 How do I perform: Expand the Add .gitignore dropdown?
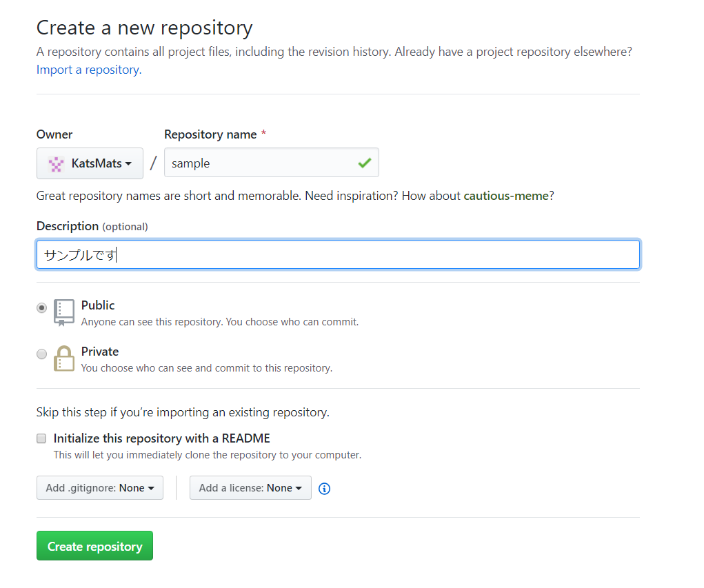(100, 488)
